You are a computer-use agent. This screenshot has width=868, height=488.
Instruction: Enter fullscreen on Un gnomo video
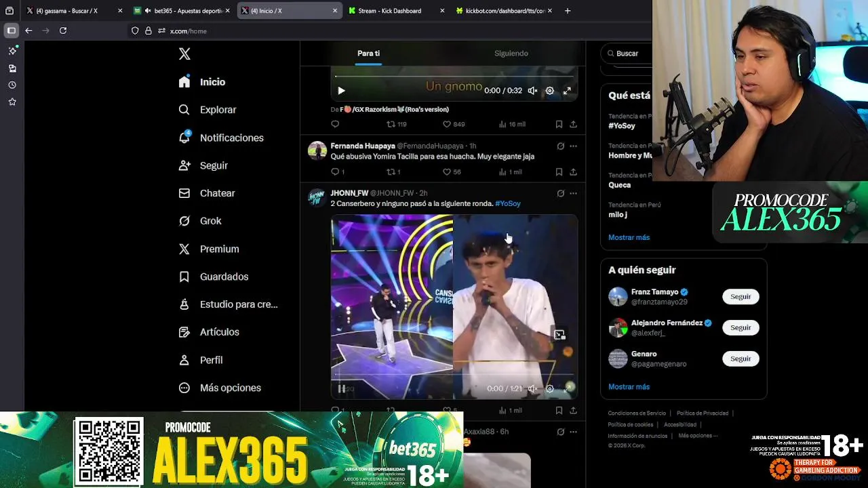pos(568,91)
